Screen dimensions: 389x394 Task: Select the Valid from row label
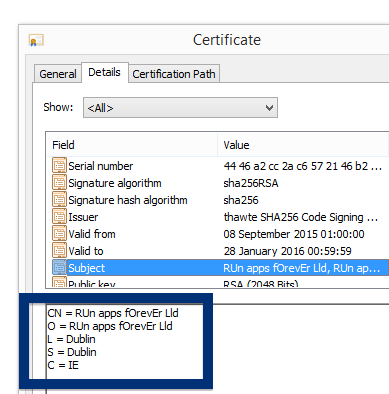pos(92,234)
